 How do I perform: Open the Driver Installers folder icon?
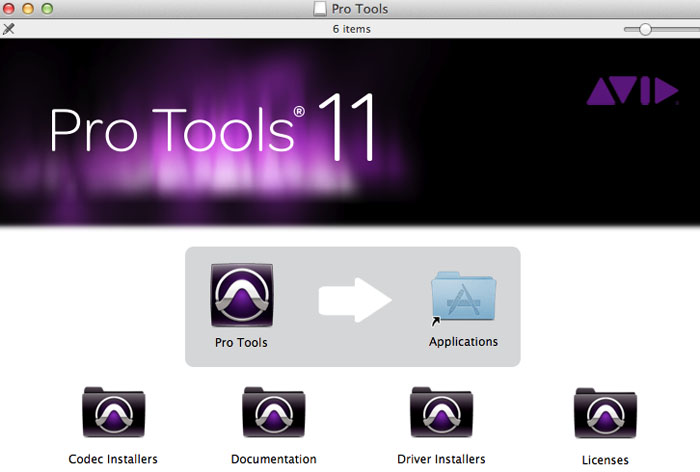442,412
